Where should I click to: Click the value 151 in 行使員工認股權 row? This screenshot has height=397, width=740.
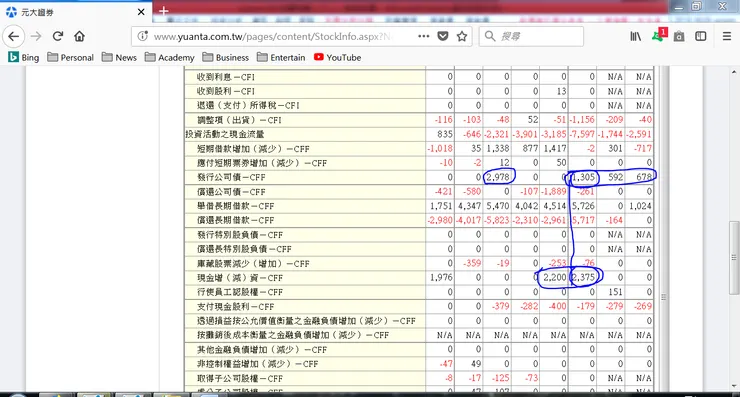615,292
